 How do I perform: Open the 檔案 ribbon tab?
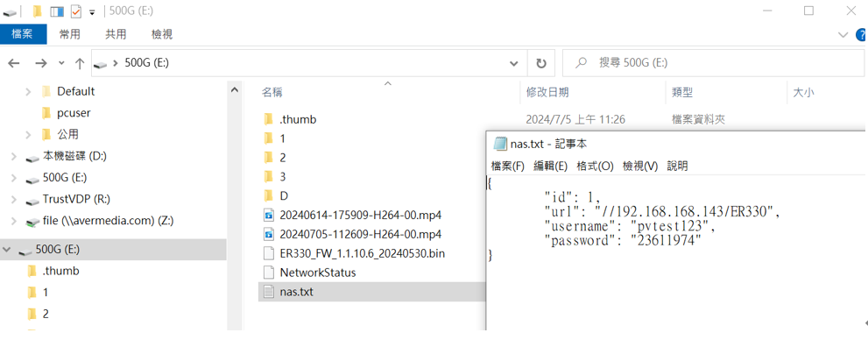24,34
